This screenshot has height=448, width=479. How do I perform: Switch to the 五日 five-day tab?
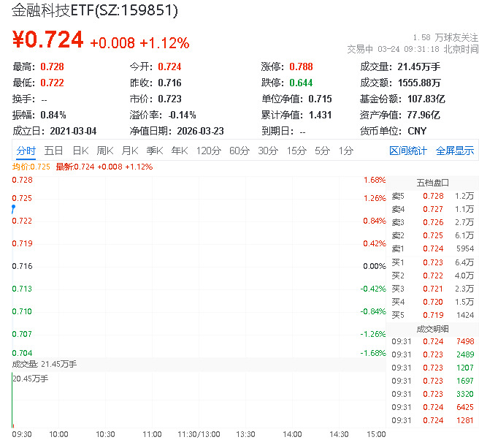[x=53, y=151]
